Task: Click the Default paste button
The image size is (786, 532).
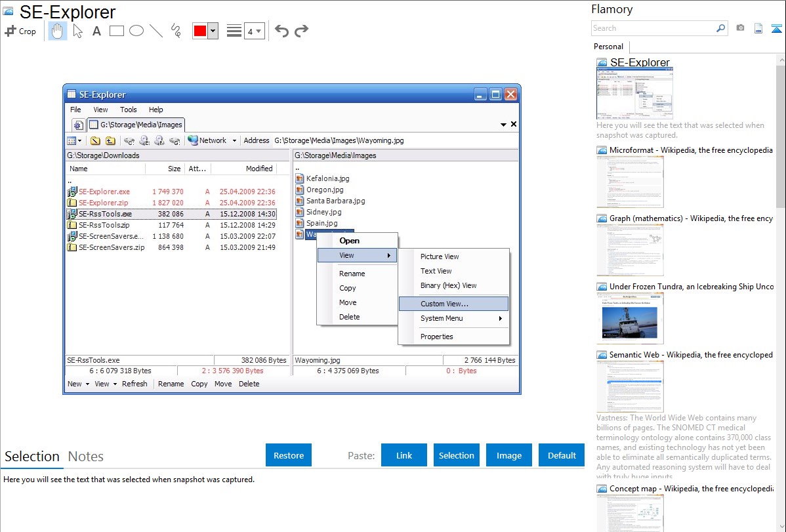Action: (562, 455)
